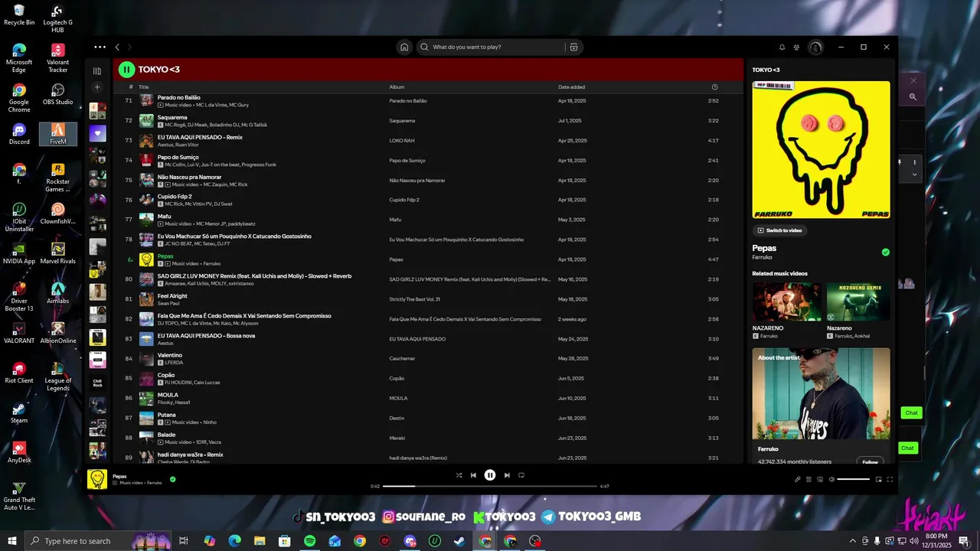The height and width of the screenshot is (551, 980).
Task: Click Putana album art thumbnail
Action: pyautogui.click(x=146, y=419)
